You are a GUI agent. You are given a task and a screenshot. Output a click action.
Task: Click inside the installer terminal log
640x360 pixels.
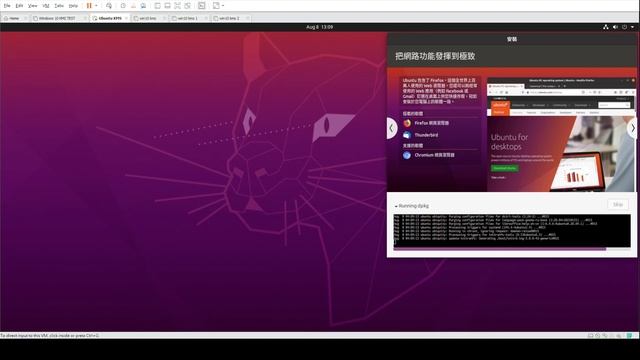tap(512, 230)
